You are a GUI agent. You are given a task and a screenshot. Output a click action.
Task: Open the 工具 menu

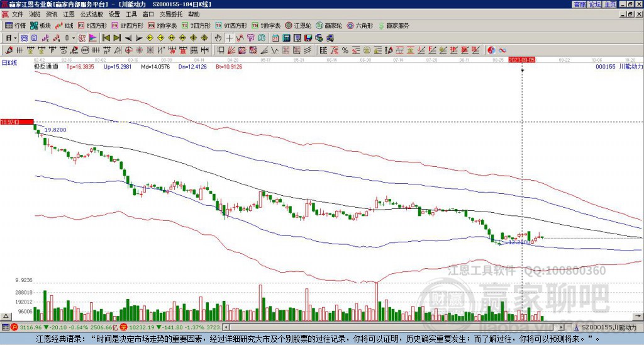click(x=131, y=14)
